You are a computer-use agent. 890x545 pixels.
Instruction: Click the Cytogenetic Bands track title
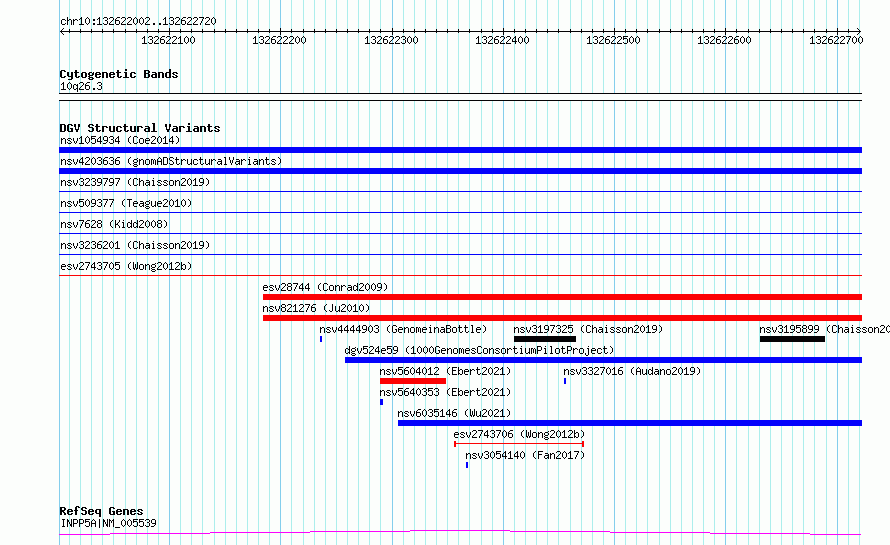119,74
